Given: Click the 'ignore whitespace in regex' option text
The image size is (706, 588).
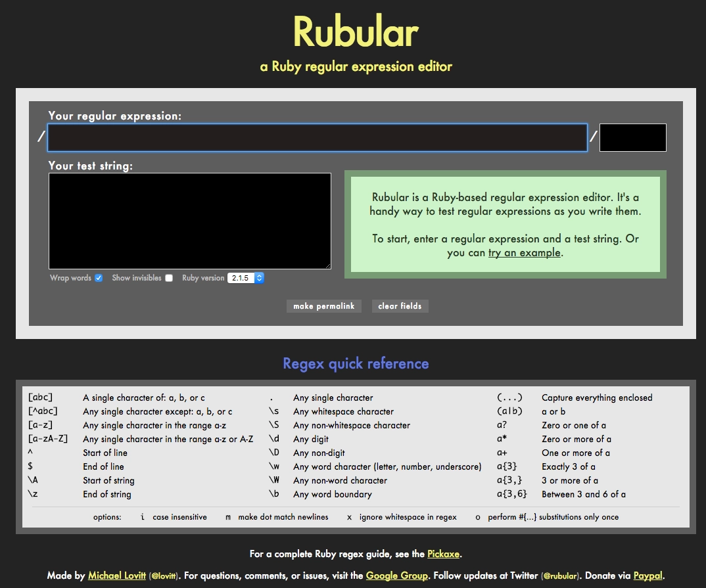Looking at the screenshot, I should pyautogui.click(x=408, y=517).
